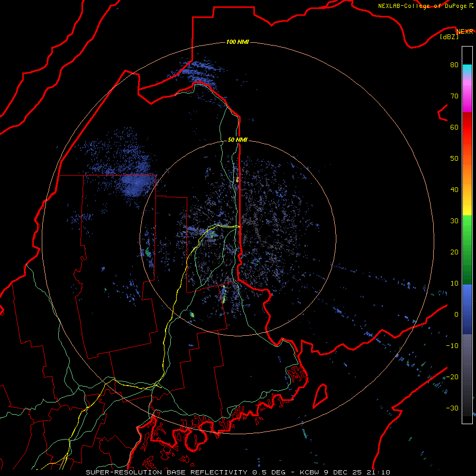Click the 50 value on the dBZ scale

point(454,159)
